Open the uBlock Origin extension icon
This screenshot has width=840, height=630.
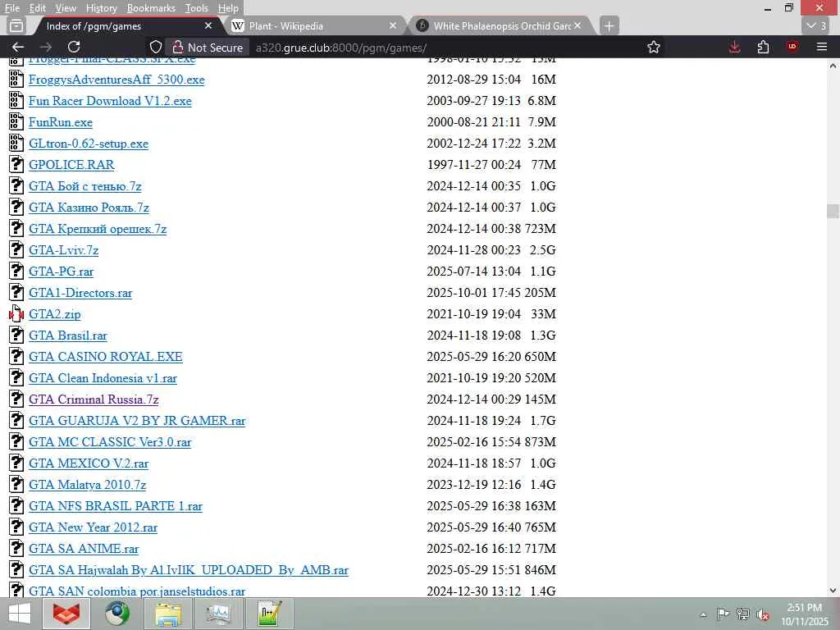point(792,47)
